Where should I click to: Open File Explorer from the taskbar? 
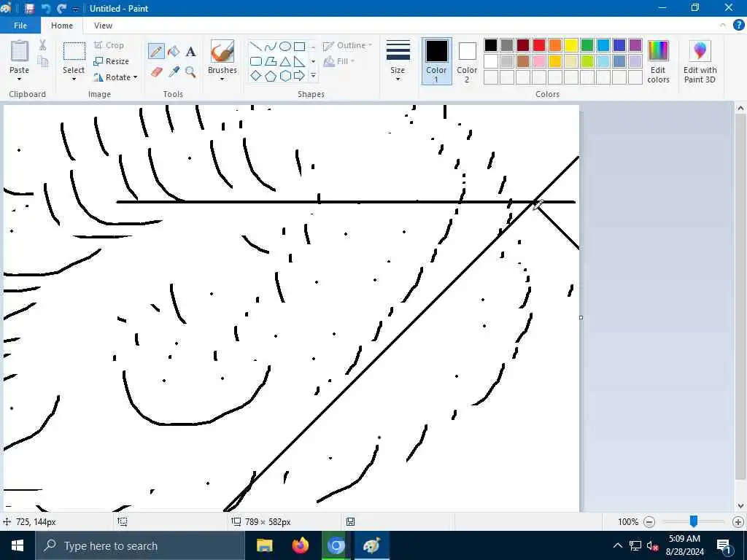(x=264, y=545)
